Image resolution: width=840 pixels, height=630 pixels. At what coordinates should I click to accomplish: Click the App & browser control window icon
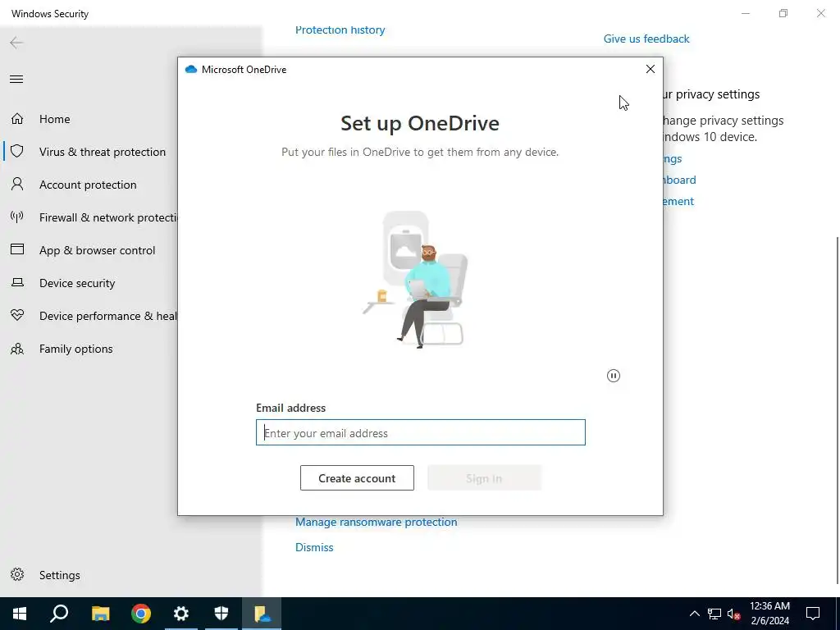[x=17, y=249]
